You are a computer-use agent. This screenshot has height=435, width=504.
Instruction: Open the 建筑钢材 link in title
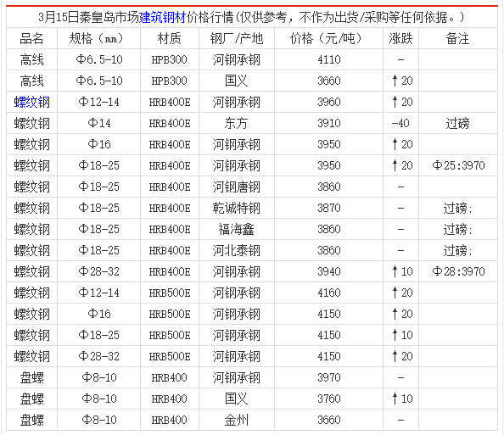(162, 17)
